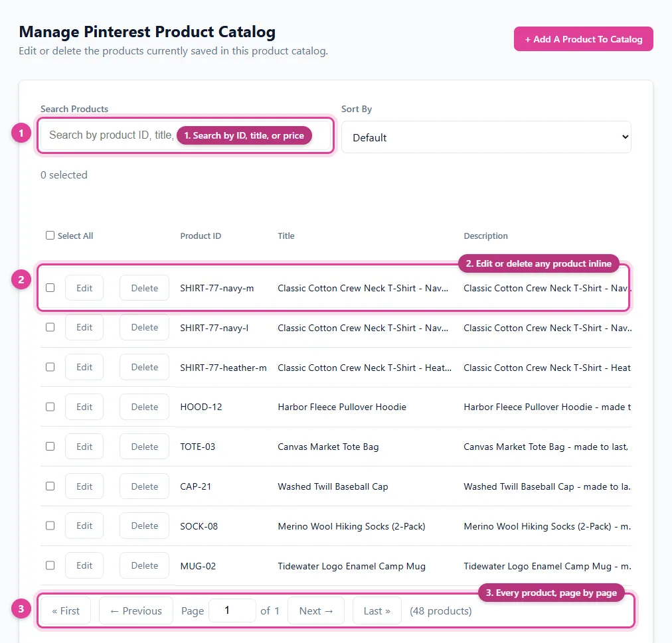
Task: Select the HOOD-12 row checkbox
Action: 50,407
